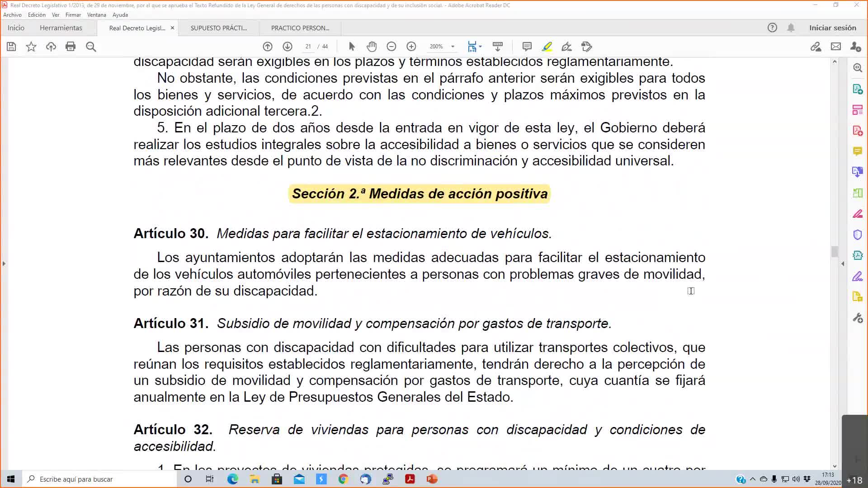Click scrollbar down arrow
The image size is (868, 488).
(x=835, y=466)
